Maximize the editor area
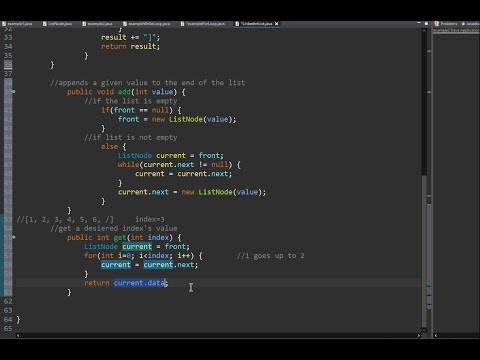 click(x=426, y=24)
